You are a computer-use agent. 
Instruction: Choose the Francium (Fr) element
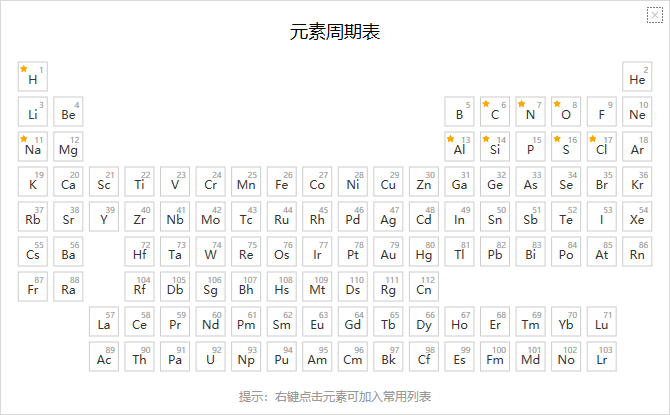[33, 287]
